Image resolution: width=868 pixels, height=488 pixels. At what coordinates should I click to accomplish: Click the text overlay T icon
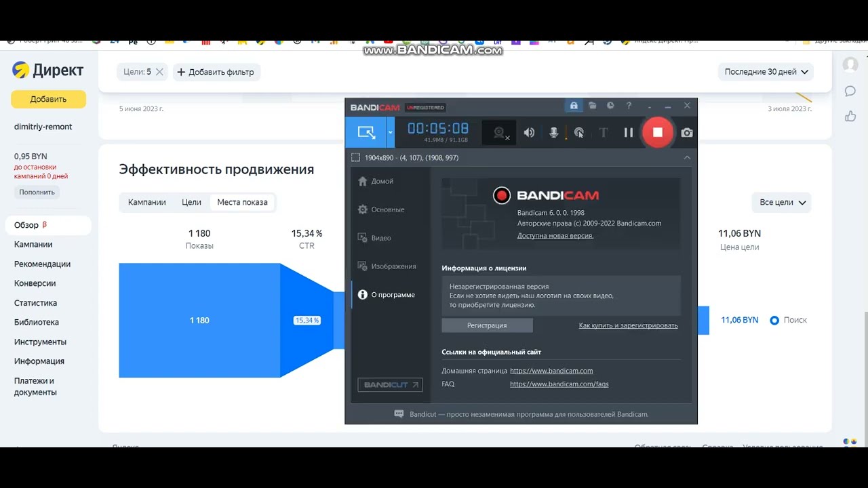[603, 133]
